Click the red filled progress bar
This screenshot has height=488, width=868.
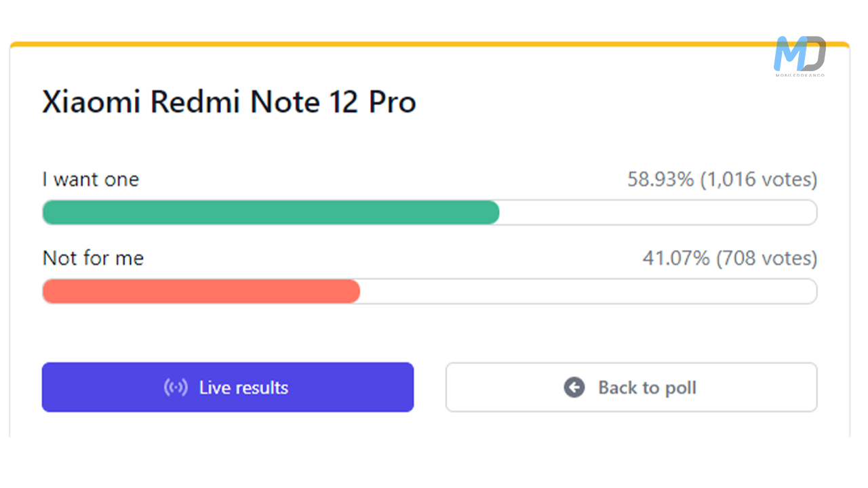click(x=201, y=291)
